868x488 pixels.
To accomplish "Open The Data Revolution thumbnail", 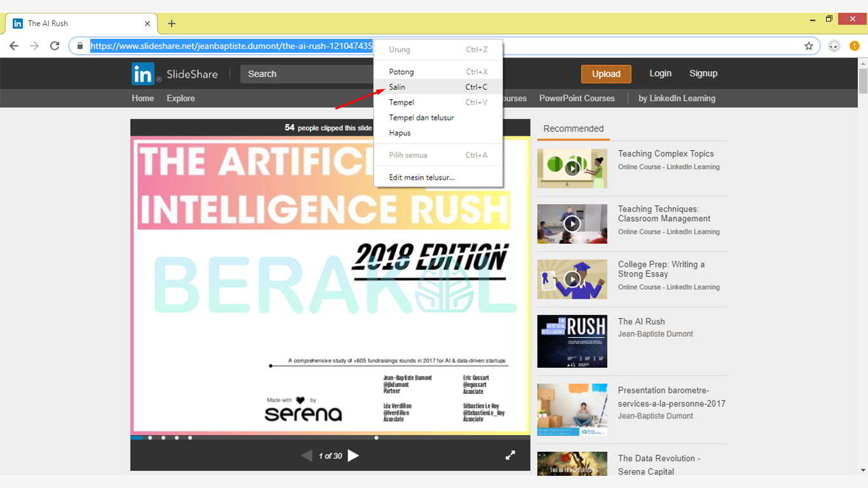I will tap(571, 464).
